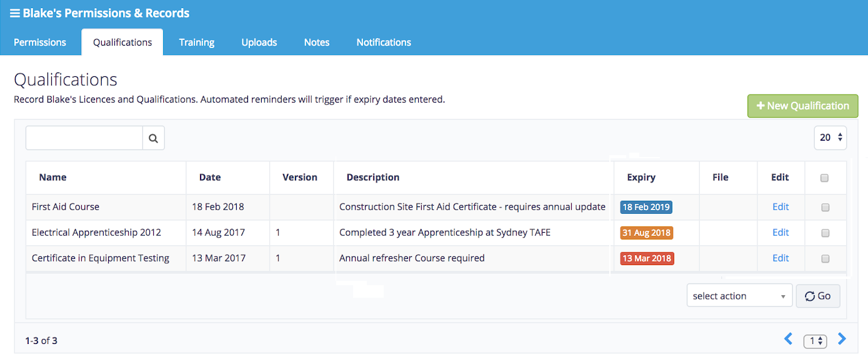Tick the Certificate in Equipment Testing checkbox
This screenshot has height=364, width=868.
tap(825, 259)
